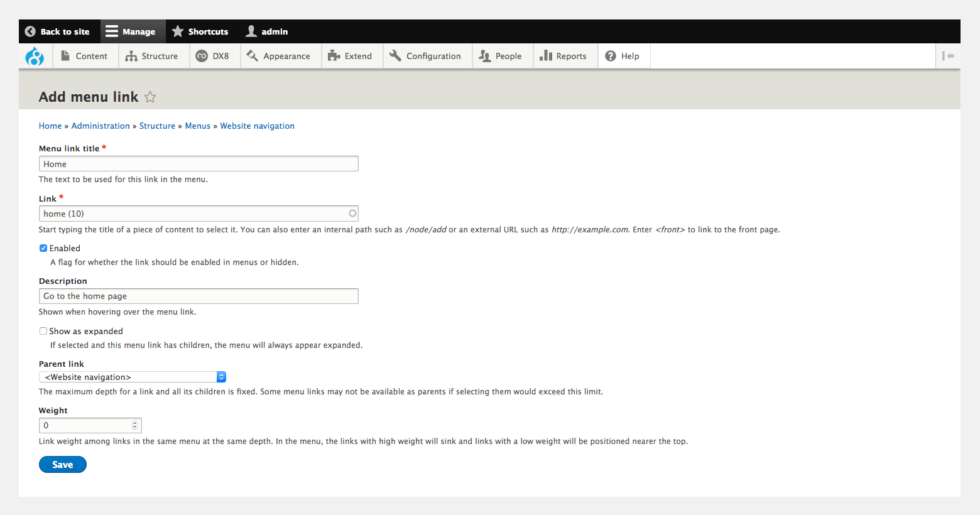Follow the Structure breadcrumb link

(157, 126)
